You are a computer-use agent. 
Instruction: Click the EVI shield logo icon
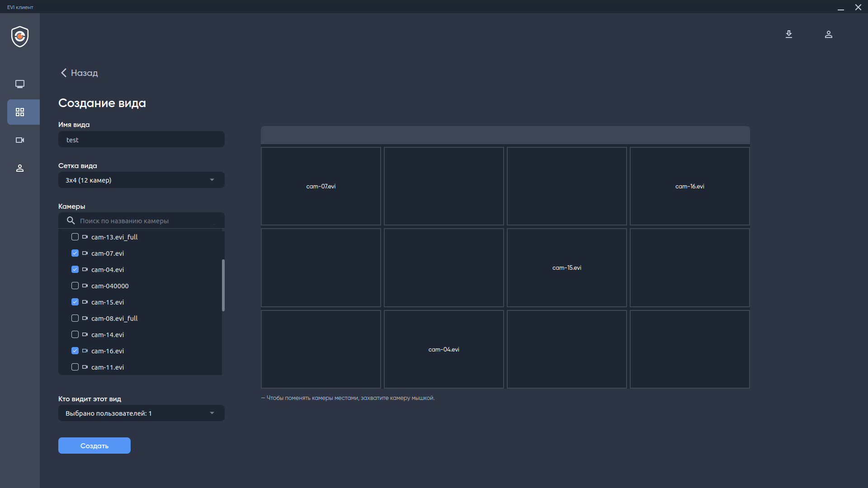tap(20, 37)
